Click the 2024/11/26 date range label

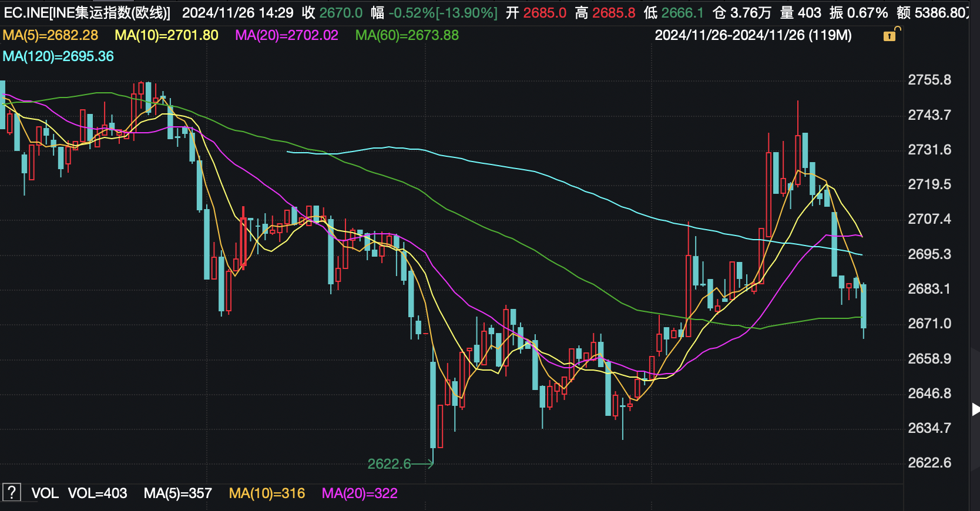pyautogui.click(x=753, y=35)
